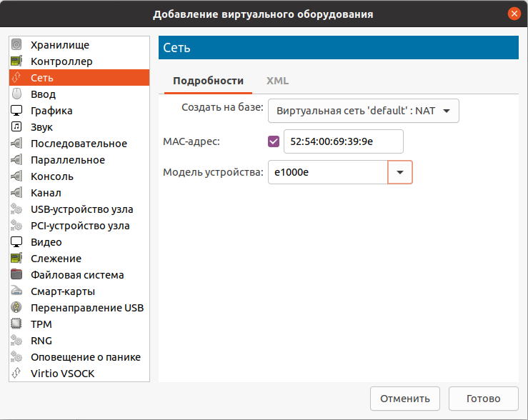
Task: Click the Virtio VSOCK arrows icon
Action: (x=16, y=374)
